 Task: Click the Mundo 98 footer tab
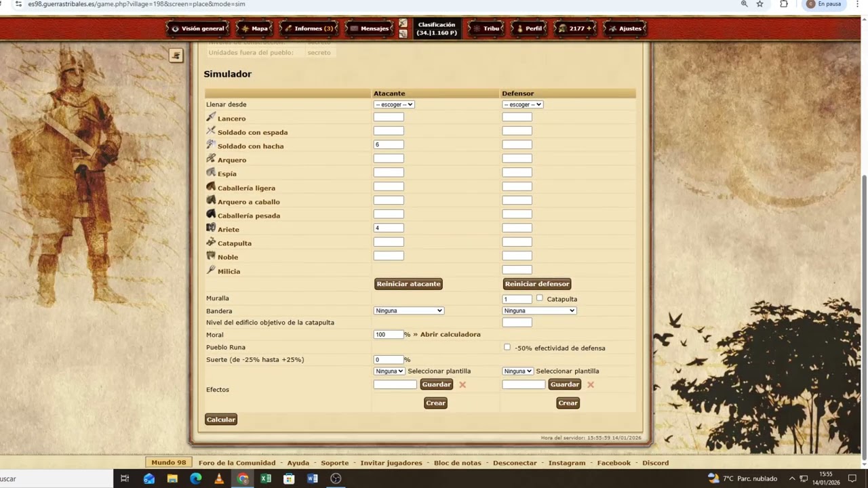coord(169,463)
